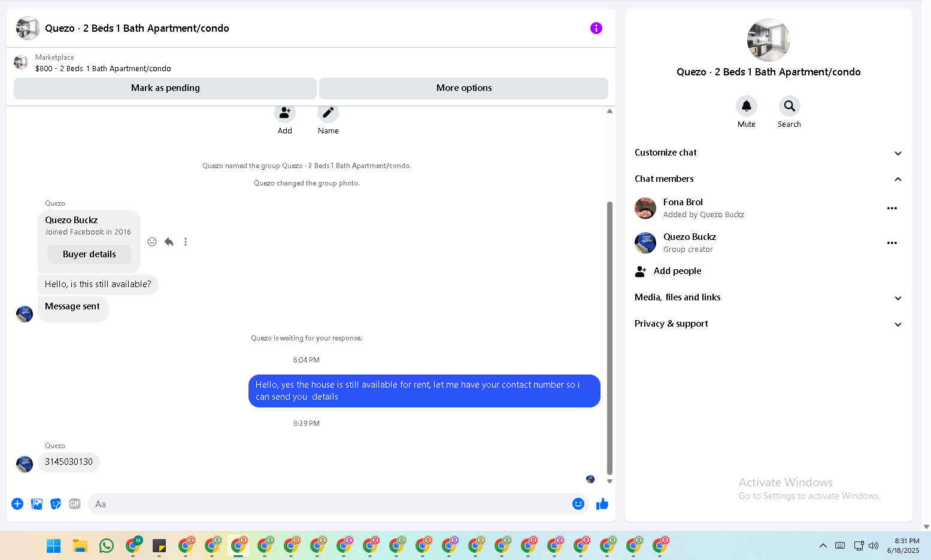
Task: Open member options for Fona Brol
Action: click(892, 208)
